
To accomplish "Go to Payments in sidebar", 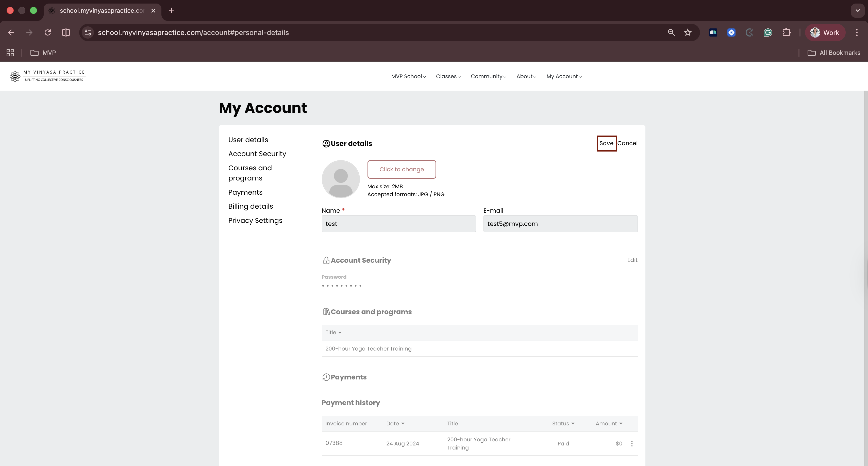I will [x=245, y=192].
